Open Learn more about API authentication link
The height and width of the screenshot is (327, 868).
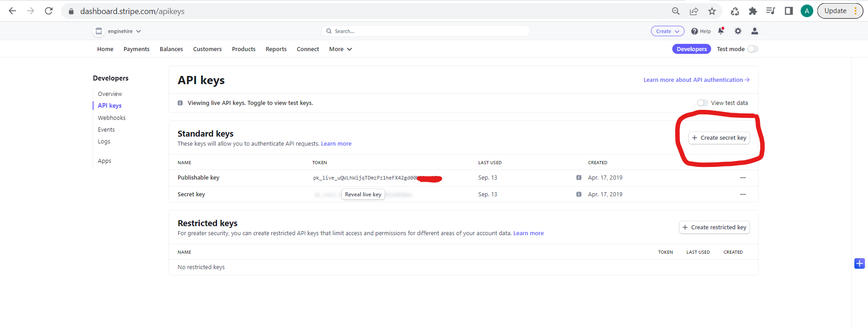tap(696, 80)
